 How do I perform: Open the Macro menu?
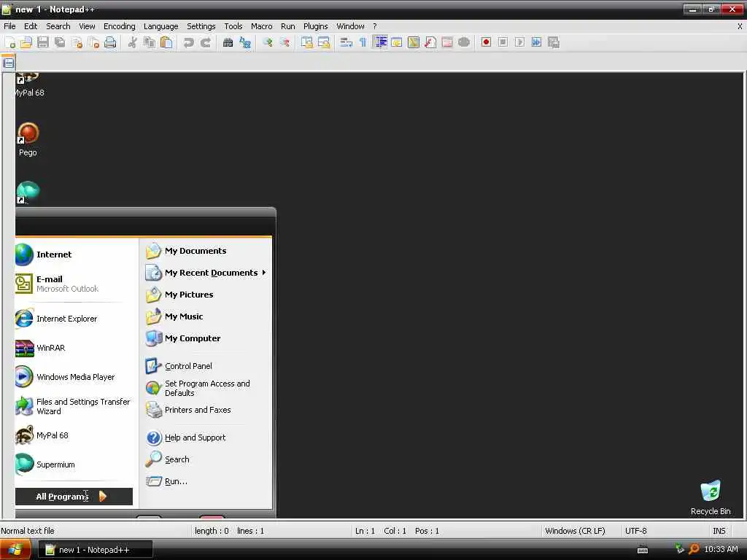pos(262,26)
